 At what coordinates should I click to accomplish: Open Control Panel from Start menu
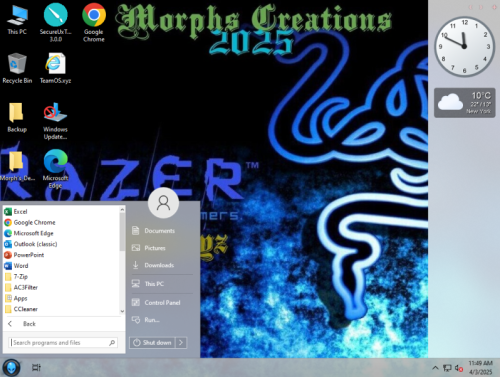(162, 302)
